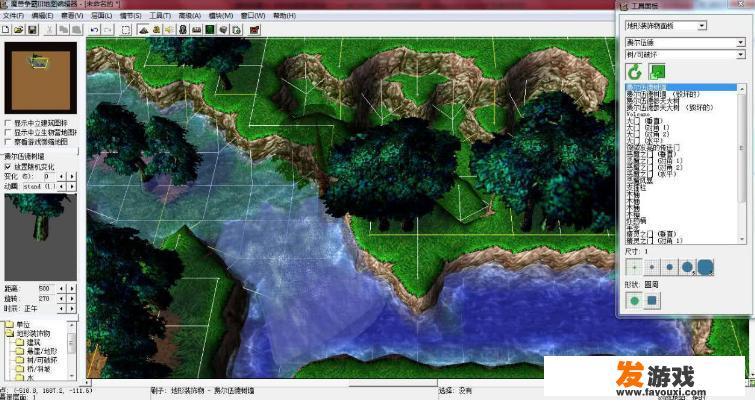
Task: Click the minimap preview thumbnail
Action: point(41,78)
